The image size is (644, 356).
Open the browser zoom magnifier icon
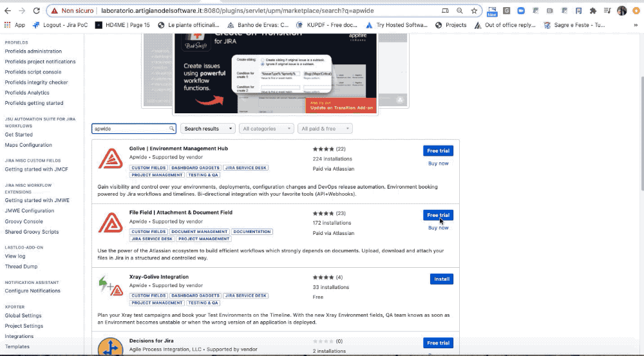click(460, 11)
